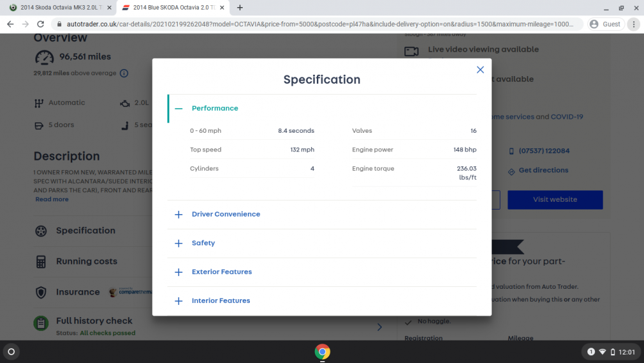Go forward to the next page

(x=26, y=25)
